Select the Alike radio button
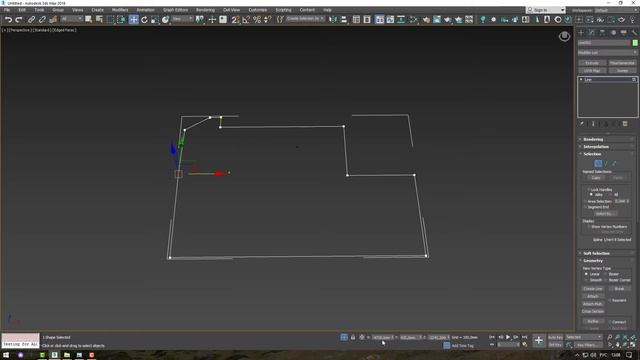Viewport: 640px width, 360px height. point(591,195)
